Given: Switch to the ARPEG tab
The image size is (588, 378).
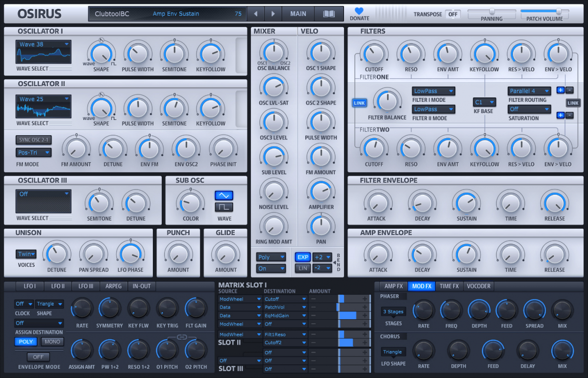Looking at the screenshot, I should coord(114,286).
